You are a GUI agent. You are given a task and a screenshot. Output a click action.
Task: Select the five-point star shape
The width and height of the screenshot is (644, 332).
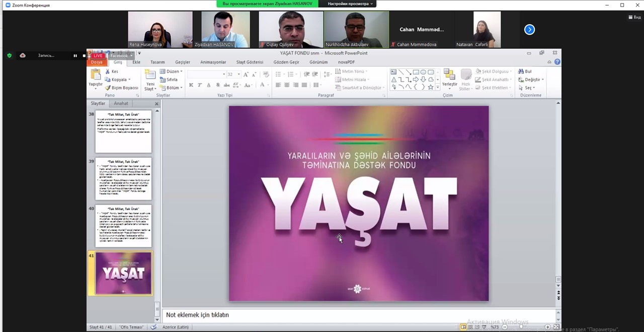(x=430, y=87)
